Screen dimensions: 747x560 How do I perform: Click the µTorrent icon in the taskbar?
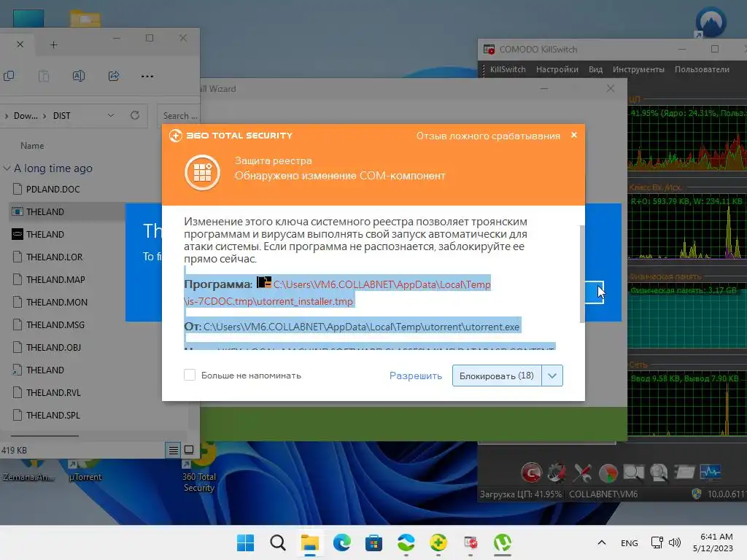point(503,542)
